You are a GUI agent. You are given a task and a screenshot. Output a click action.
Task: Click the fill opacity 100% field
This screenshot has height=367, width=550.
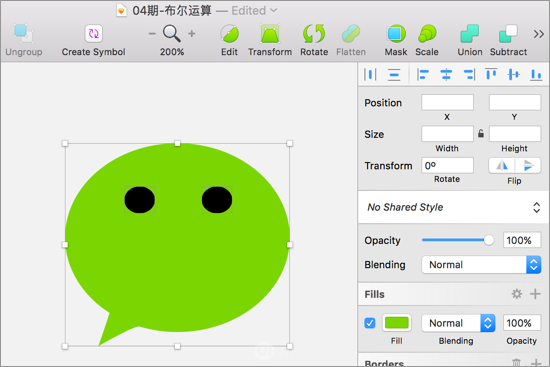(x=522, y=323)
